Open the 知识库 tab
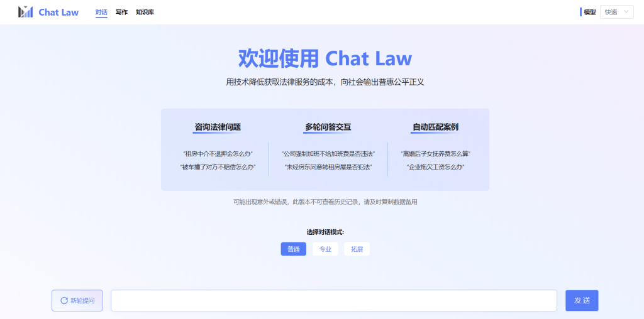The width and height of the screenshot is (644, 319). 145,12
